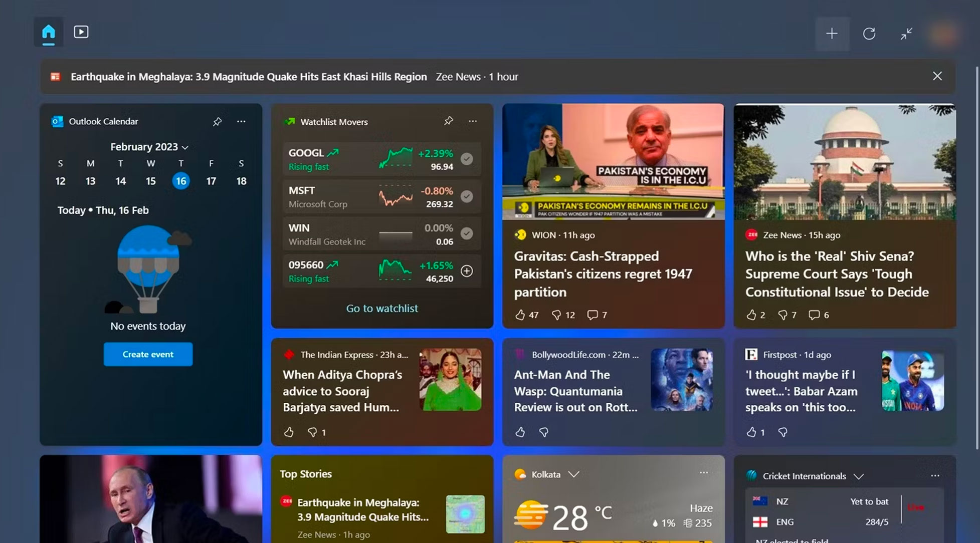Click the Create event button
Viewport: 980px width, 543px height.
(x=148, y=354)
